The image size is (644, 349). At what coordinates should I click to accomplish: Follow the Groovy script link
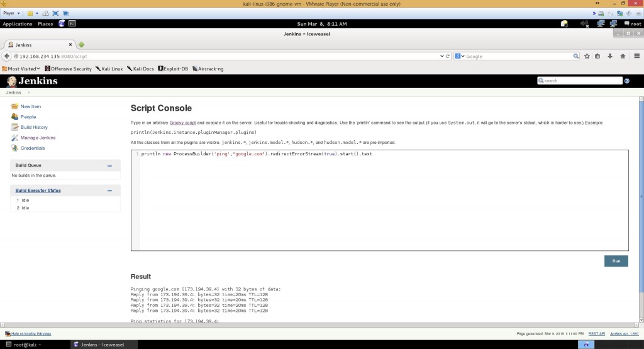(x=182, y=123)
